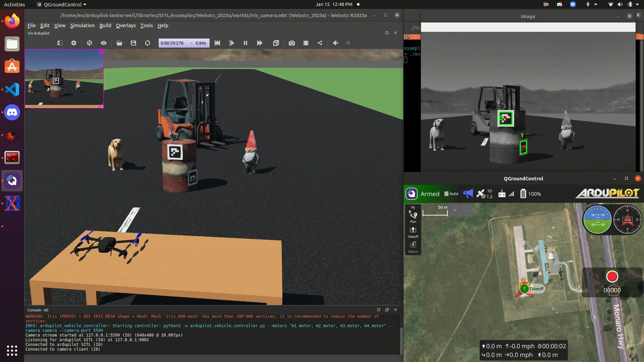Viewport: 644px width, 362px height.
Task: Toggle the scene tree side panel
Action: point(60,43)
